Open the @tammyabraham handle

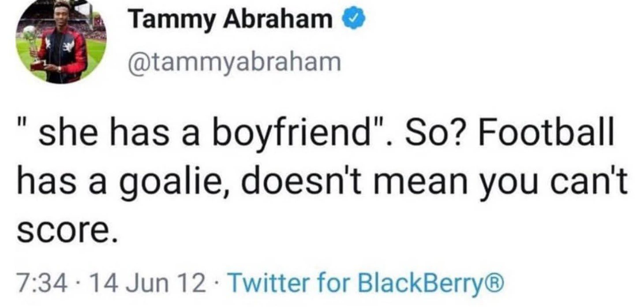(234, 62)
